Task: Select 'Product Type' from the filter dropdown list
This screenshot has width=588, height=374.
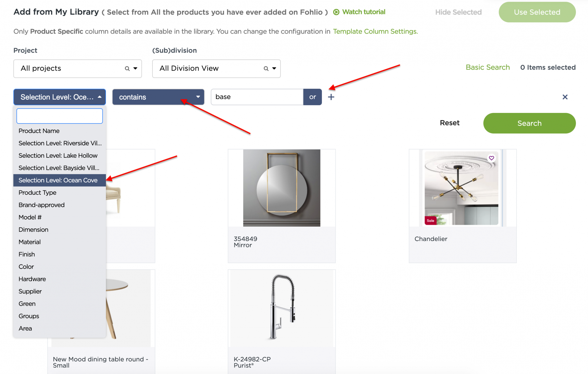Action: click(37, 192)
